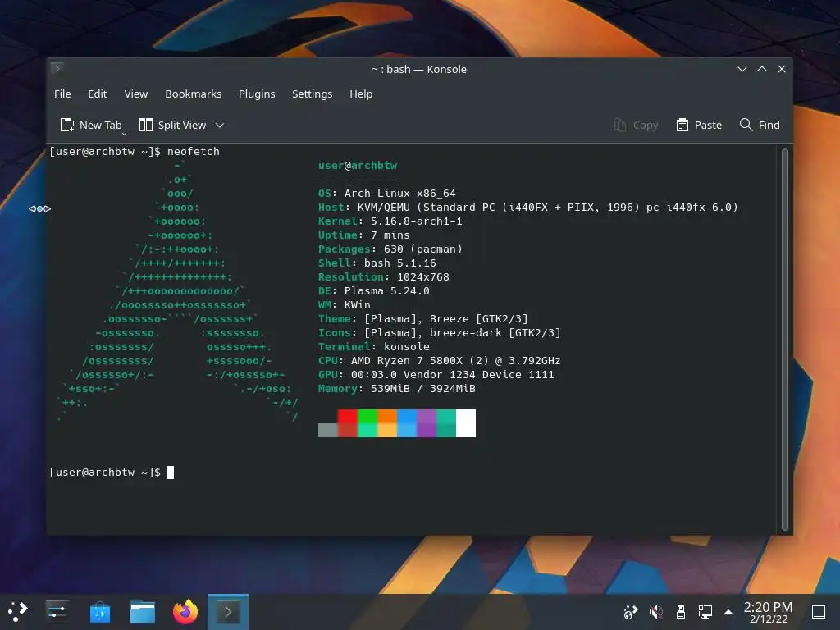Open the network tray icon

point(705,612)
